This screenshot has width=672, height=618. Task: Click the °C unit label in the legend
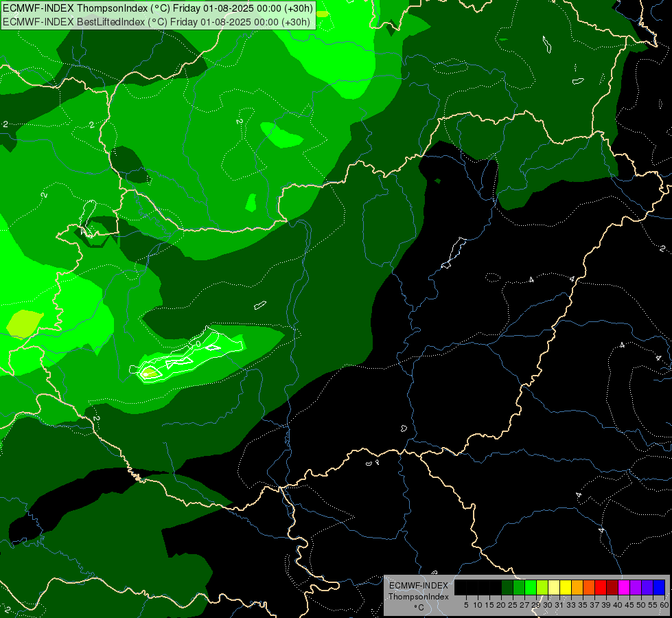[419, 607]
